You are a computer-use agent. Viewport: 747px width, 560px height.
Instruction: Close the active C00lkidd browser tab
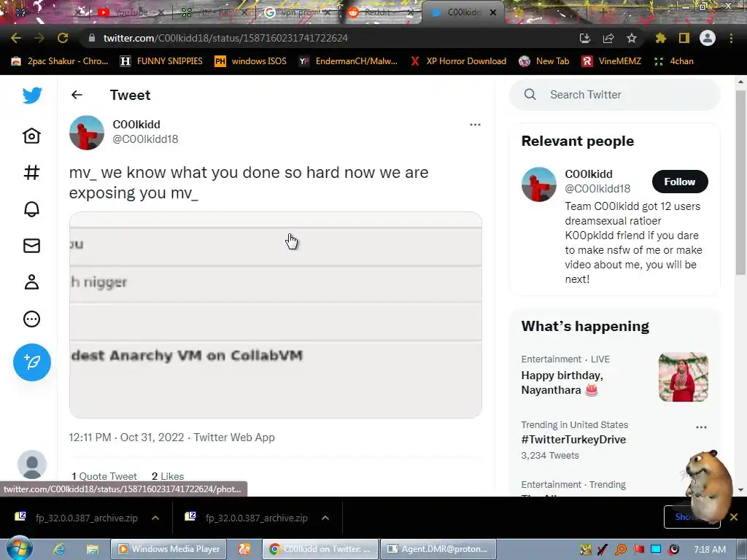click(x=493, y=12)
